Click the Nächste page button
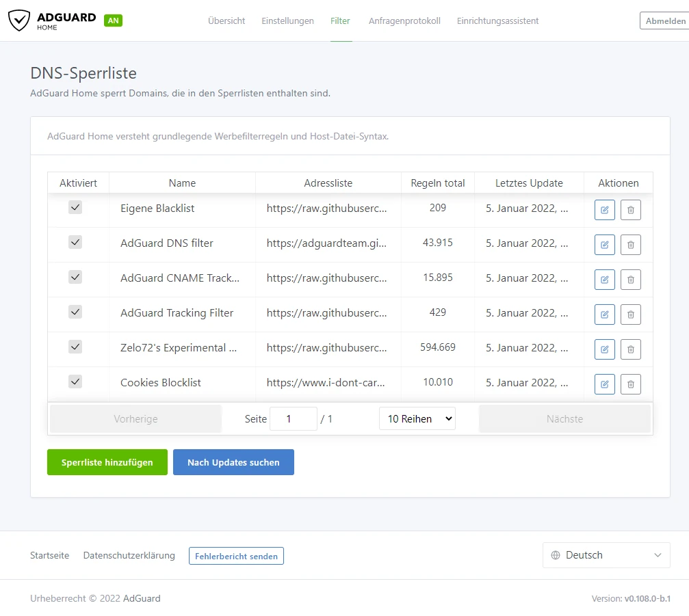The height and width of the screenshot is (616, 689). pos(564,419)
